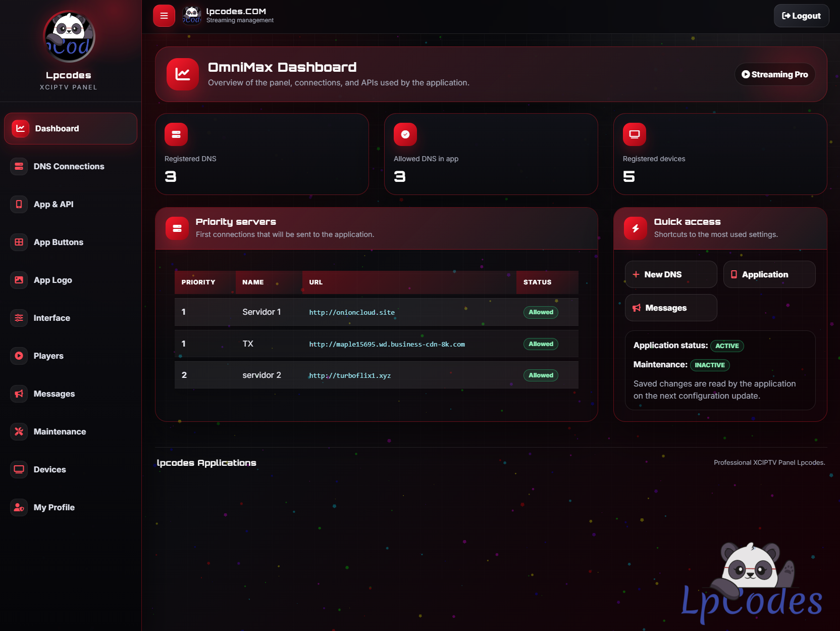
Task: Click the Registered devices monitor icon
Action: pos(635,134)
